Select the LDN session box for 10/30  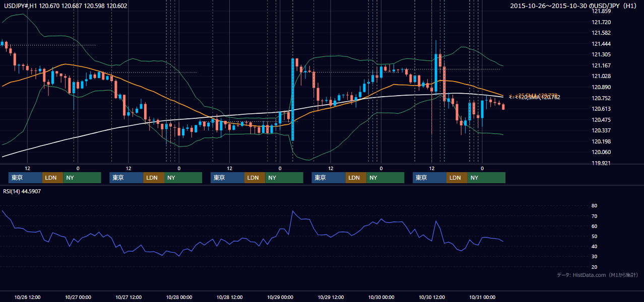[457, 178]
